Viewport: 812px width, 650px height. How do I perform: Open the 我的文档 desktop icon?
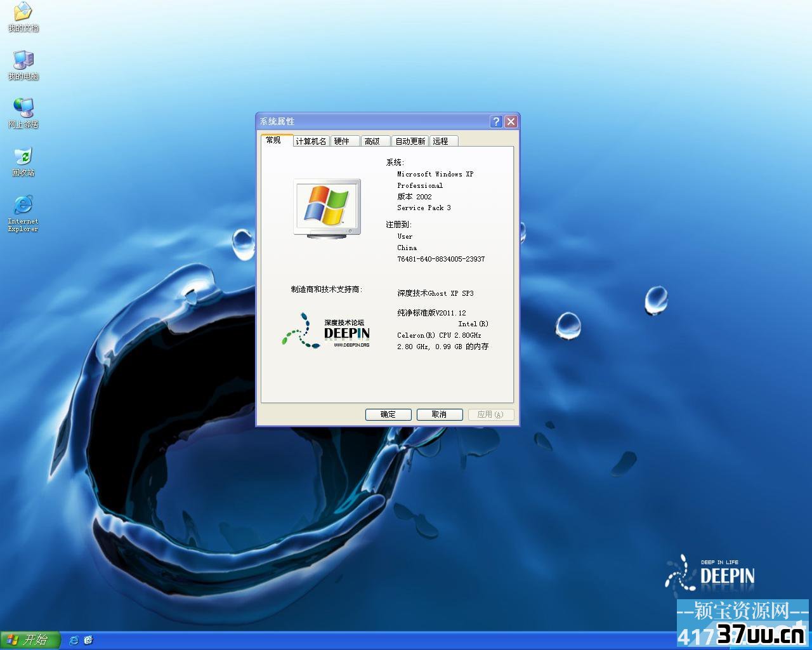pyautogui.click(x=23, y=17)
